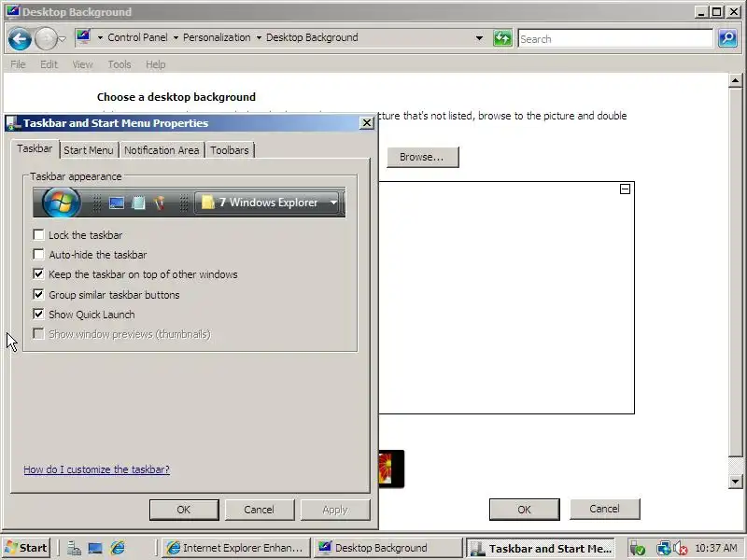The height and width of the screenshot is (560, 747).
Task: Open recent pages dropdown next to Forward button
Action: (x=63, y=39)
